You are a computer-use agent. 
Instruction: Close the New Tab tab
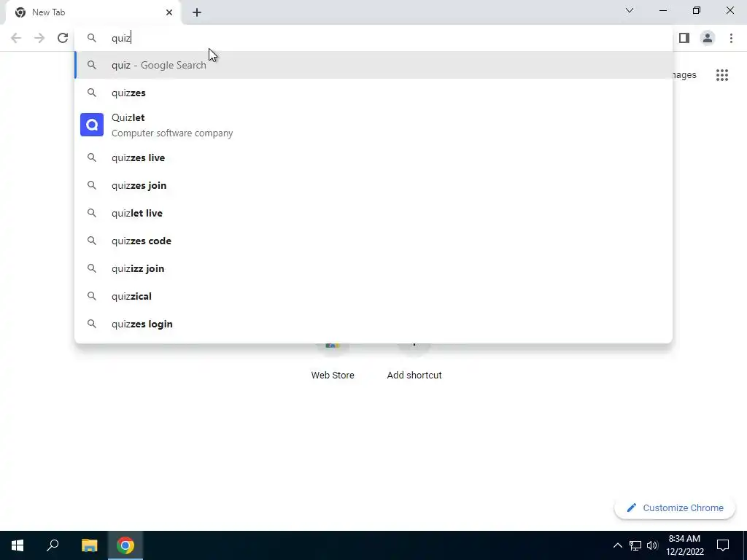(x=169, y=12)
